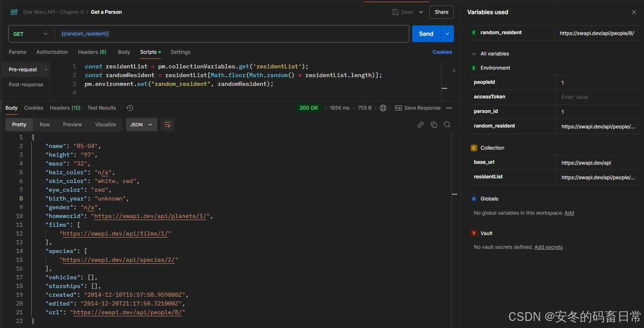Click the residentList value field
Viewport: 644px width, 328px height.
point(598,177)
